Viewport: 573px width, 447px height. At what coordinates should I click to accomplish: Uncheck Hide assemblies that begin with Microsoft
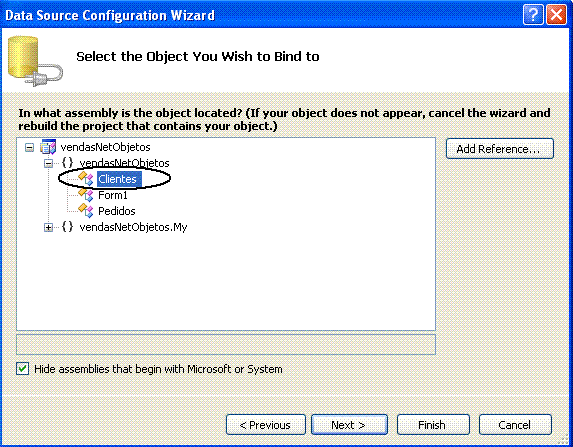point(22,368)
